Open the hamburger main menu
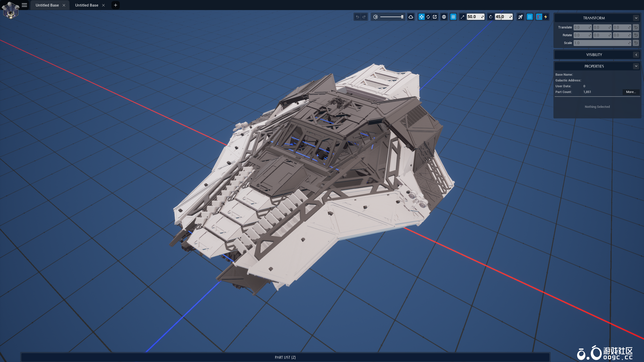Image resolution: width=644 pixels, height=362 pixels. pyautogui.click(x=24, y=5)
